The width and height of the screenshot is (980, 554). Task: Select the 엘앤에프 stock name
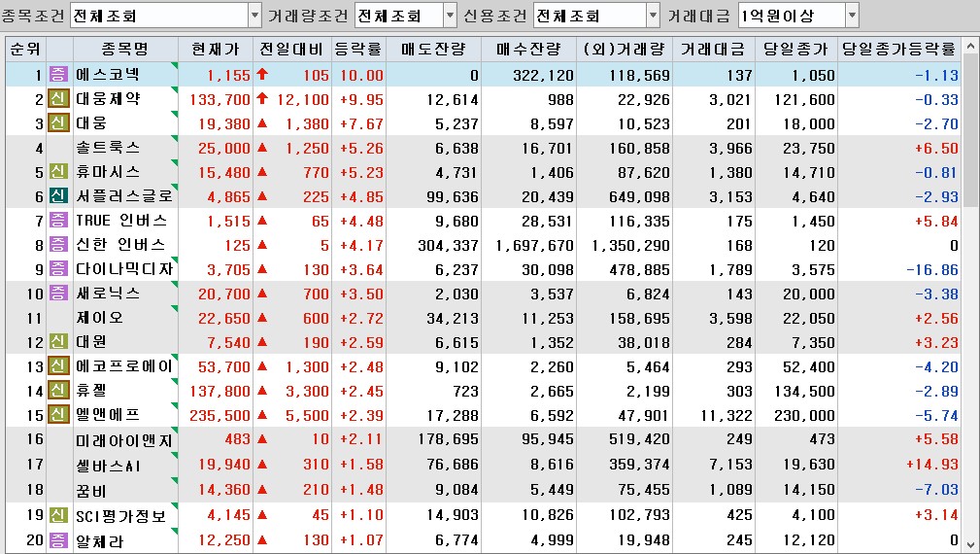coord(108,415)
